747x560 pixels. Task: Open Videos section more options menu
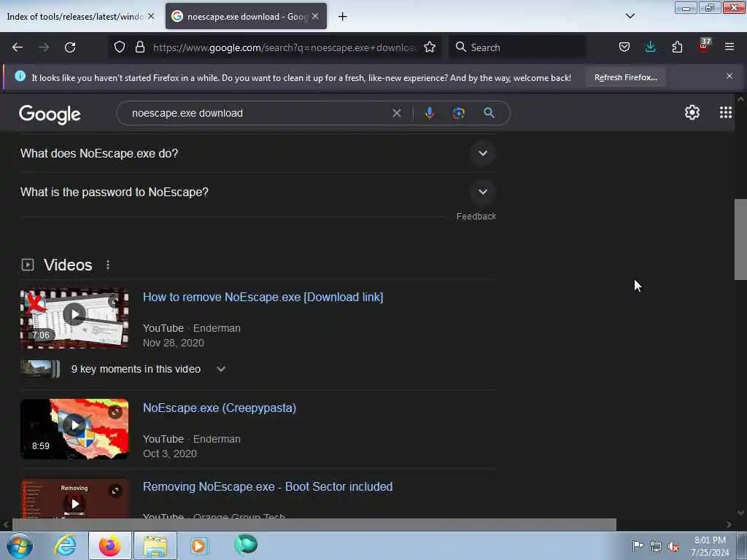pos(108,265)
